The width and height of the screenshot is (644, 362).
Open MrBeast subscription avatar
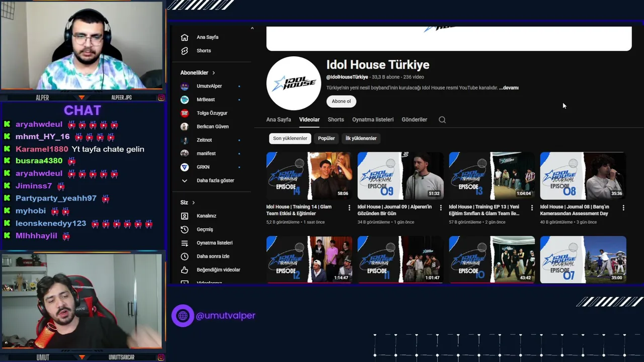click(x=185, y=100)
